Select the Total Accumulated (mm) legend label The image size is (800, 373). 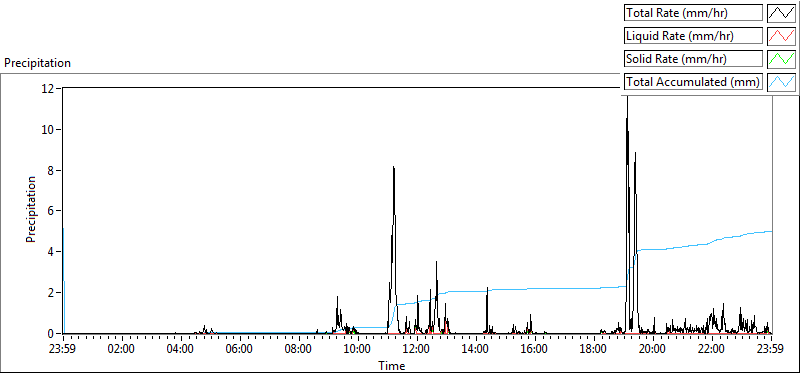click(693, 82)
